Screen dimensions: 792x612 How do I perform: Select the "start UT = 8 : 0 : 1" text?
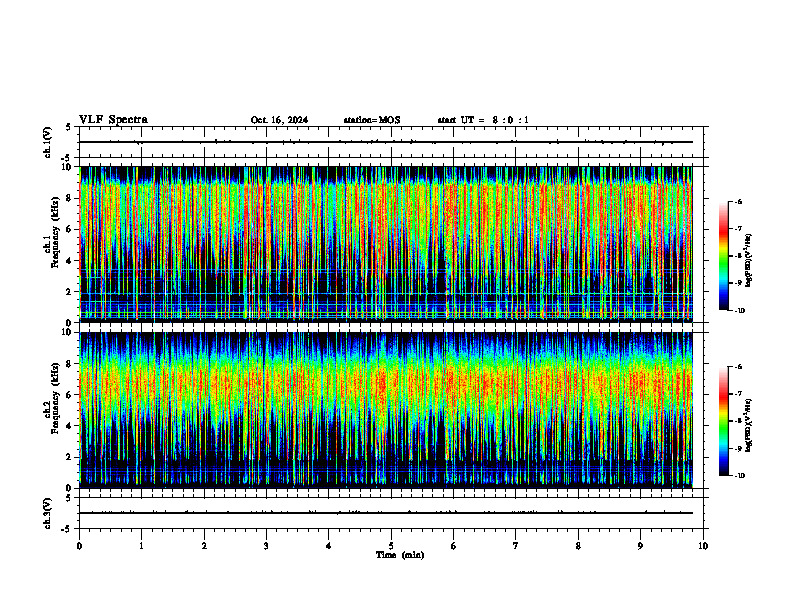click(x=483, y=120)
